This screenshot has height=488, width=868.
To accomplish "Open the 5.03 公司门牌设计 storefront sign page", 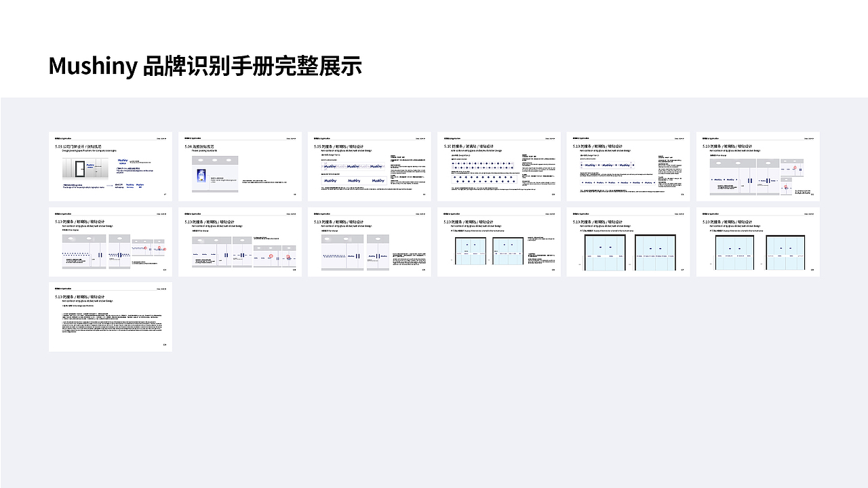I will [x=111, y=166].
